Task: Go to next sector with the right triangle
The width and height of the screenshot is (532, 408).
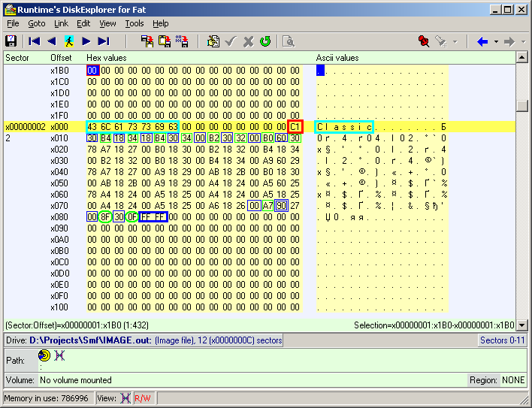Action: coord(86,41)
